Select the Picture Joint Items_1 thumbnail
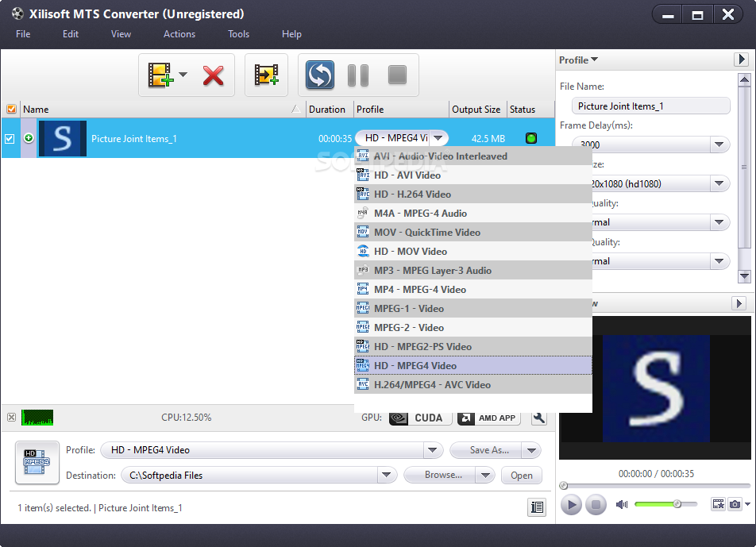The image size is (756, 547). [63, 139]
